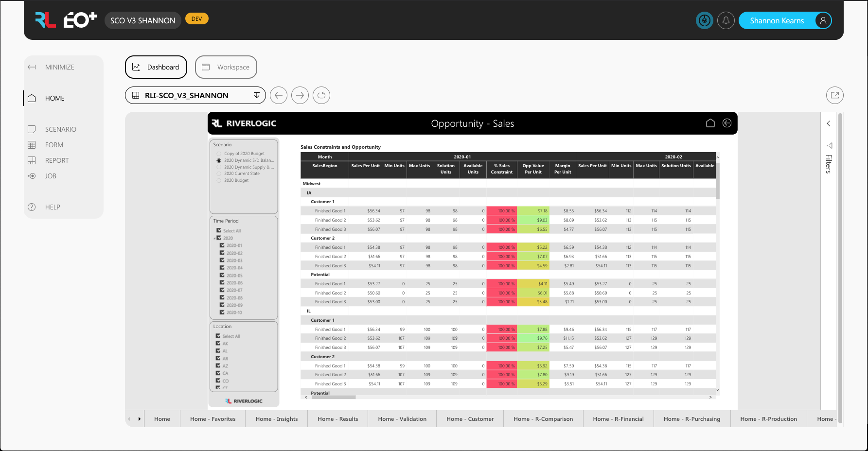Open the notifications bell
The height and width of the screenshot is (451, 868).
pyautogui.click(x=726, y=20)
